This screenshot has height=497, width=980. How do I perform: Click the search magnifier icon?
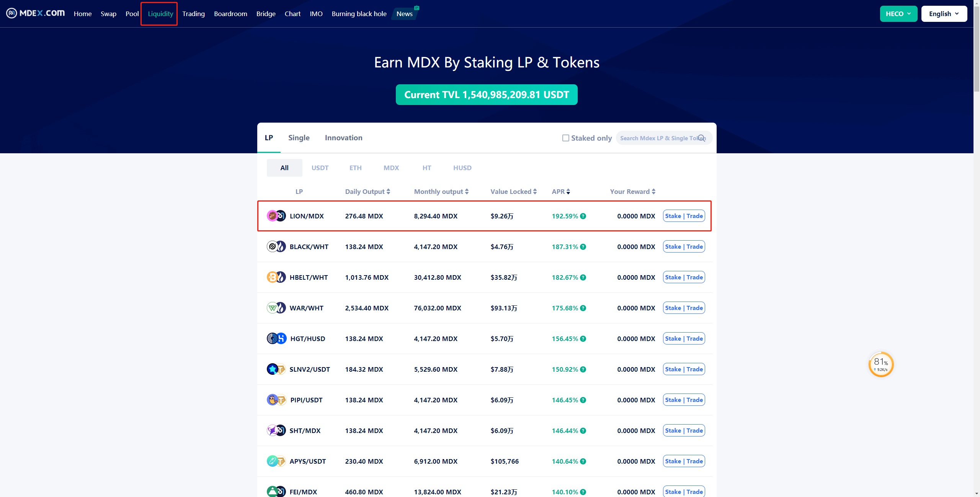(701, 138)
